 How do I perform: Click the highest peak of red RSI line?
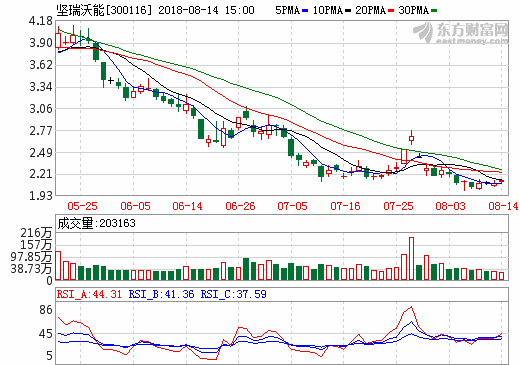(x=411, y=307)
